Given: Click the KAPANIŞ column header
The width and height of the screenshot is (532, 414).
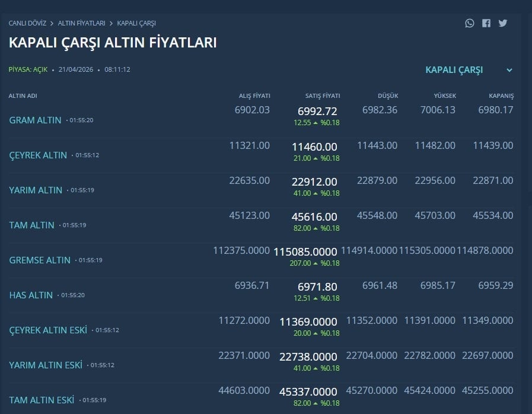Looking at the screenshot, I should pos(501,95).
